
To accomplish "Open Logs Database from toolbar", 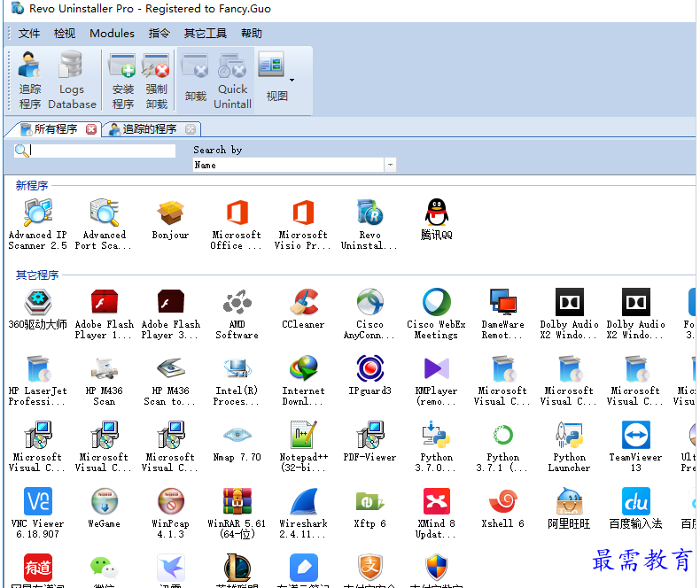I will (x=72, y=80).
